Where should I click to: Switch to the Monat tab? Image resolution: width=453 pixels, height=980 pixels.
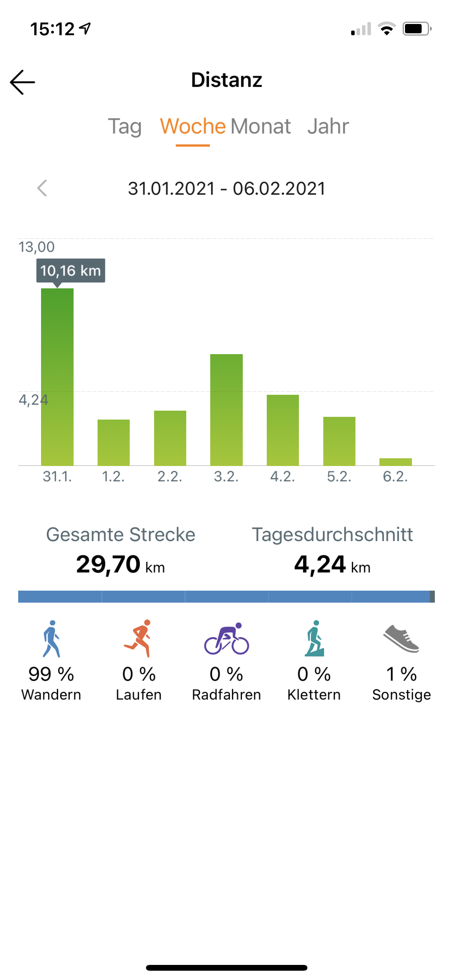tap(261, 127)
